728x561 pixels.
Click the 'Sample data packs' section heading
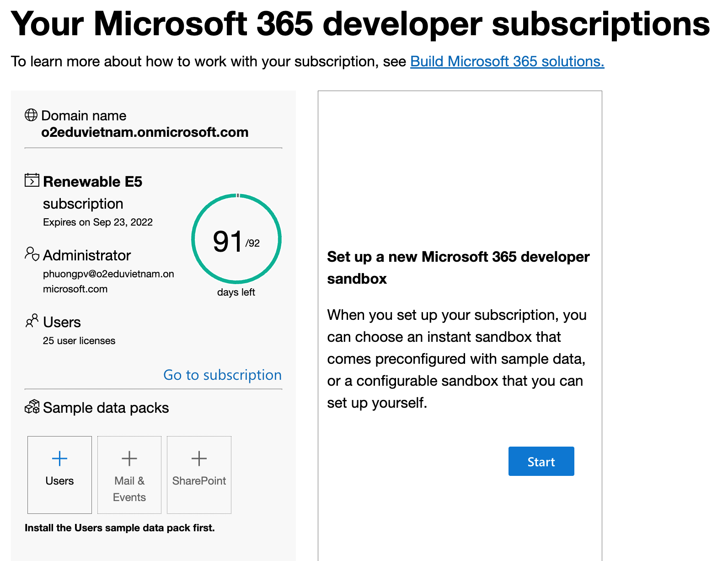point(106,408)
